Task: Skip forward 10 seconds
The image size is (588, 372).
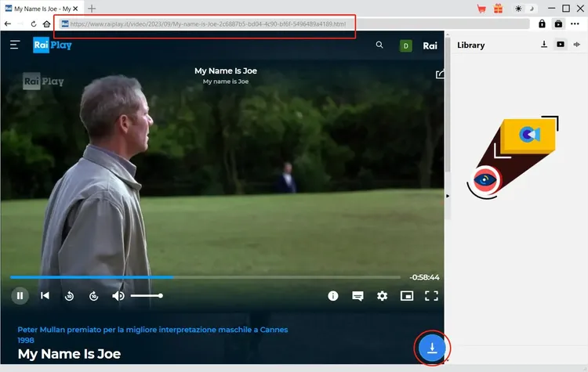Action: point(93,295)
